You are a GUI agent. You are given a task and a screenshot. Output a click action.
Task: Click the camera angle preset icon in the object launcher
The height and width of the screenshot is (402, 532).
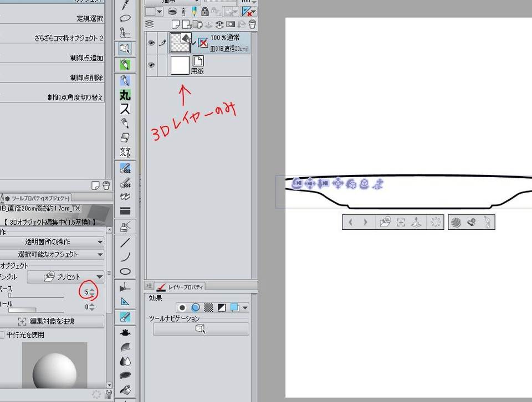pos(385,223)
